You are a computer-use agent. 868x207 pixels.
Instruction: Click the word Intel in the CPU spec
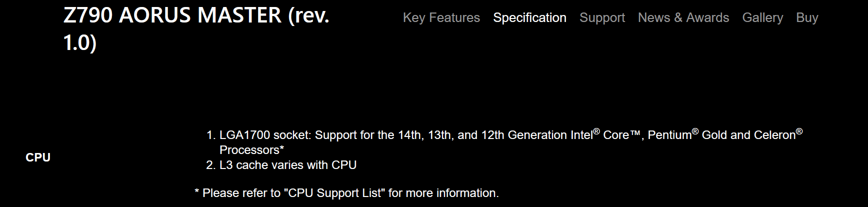[578, 135]
